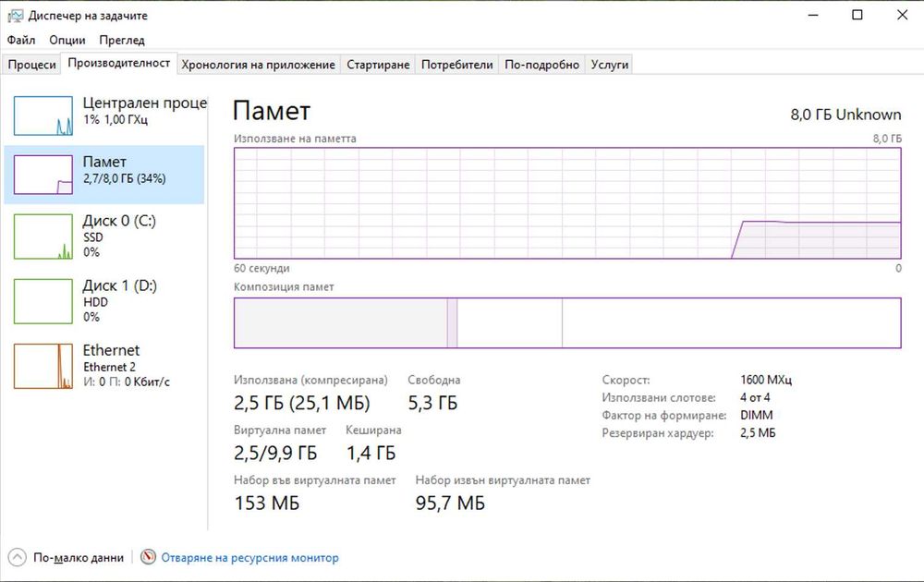This screenshot has height=582, width=924.
Task: Open resource monitor via Отваряне на ресурсния монитор
Action: [x=249, y=557]
